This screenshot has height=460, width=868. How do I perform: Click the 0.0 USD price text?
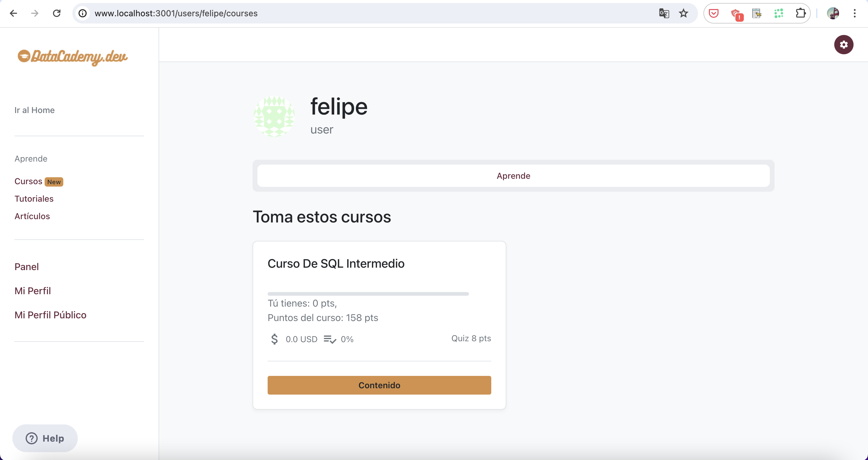(x=301, y=339)
